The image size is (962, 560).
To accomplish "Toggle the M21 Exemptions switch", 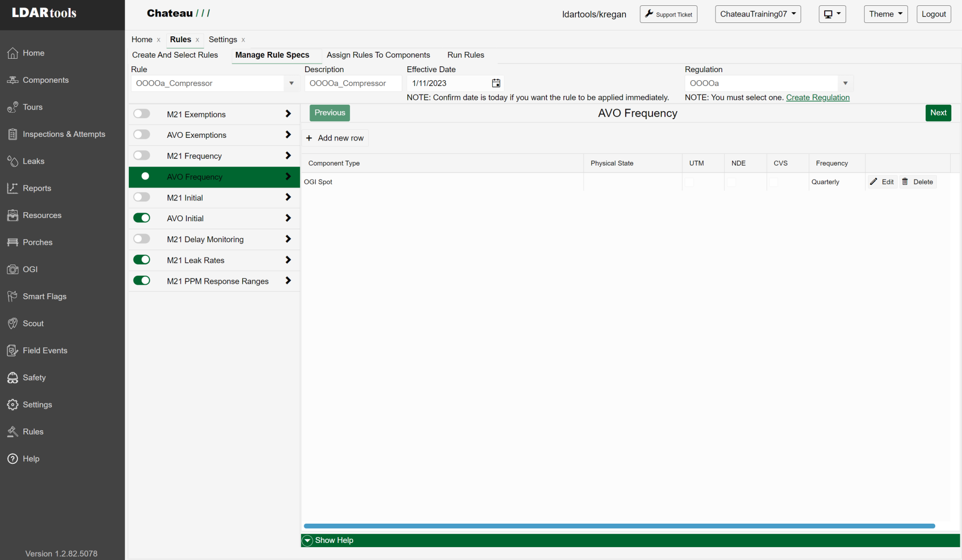I will (x=142, y=114).
